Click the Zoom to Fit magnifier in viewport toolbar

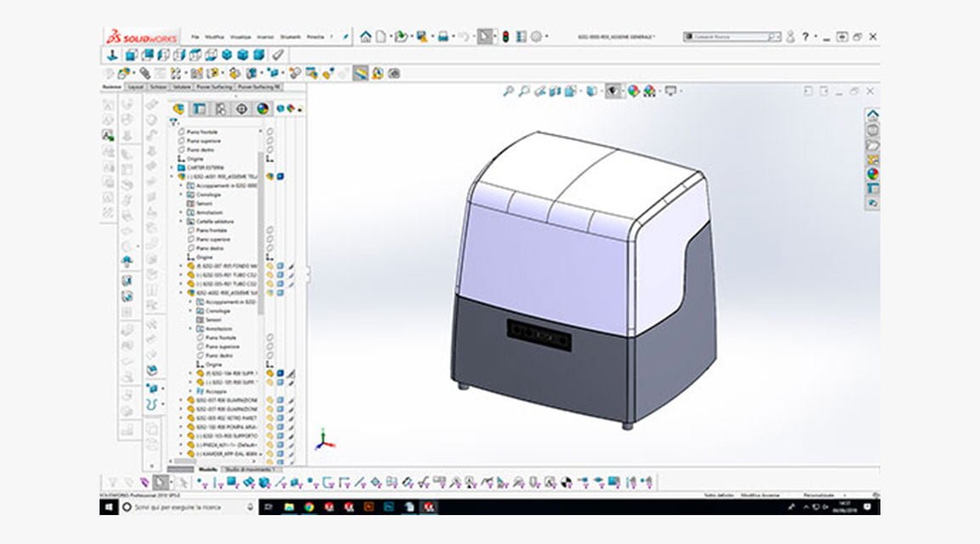click(x=508, y=91)
